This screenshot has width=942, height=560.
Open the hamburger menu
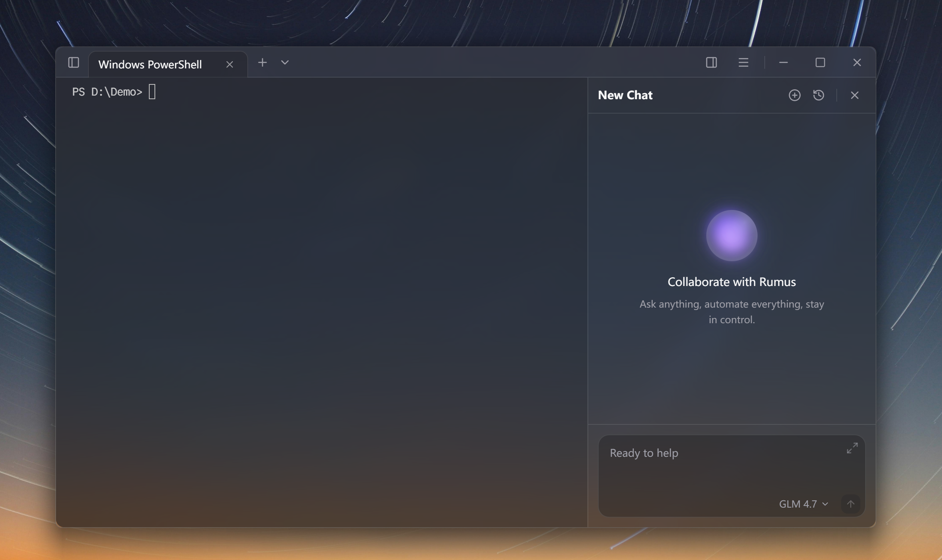click(x=743, y=63)
